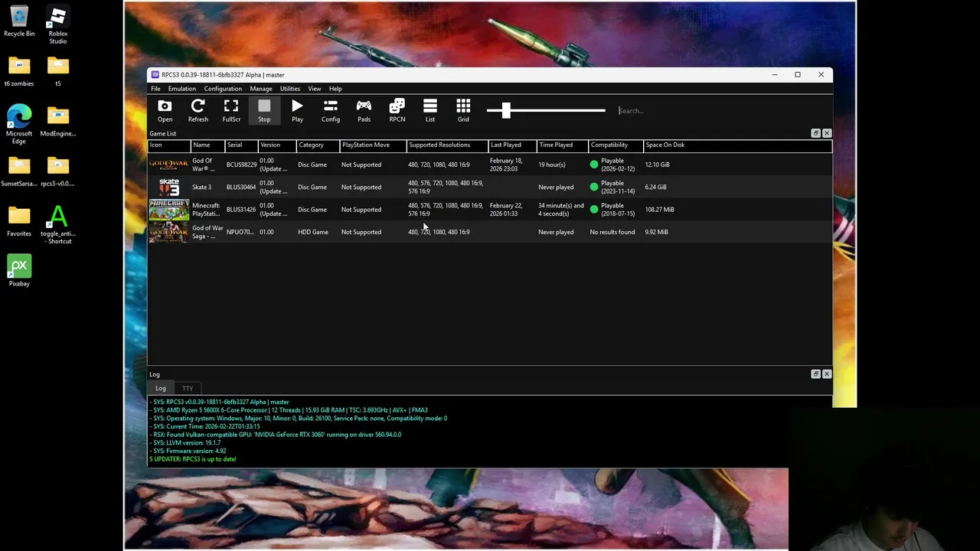
Task: Sort by Compatibility column header
Action: pos(616,145)
